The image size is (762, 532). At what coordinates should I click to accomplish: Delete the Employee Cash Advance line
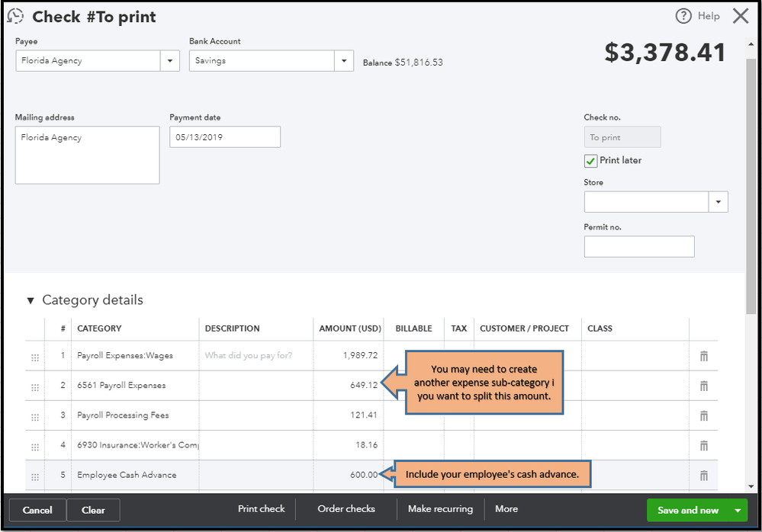pos(703,476)
